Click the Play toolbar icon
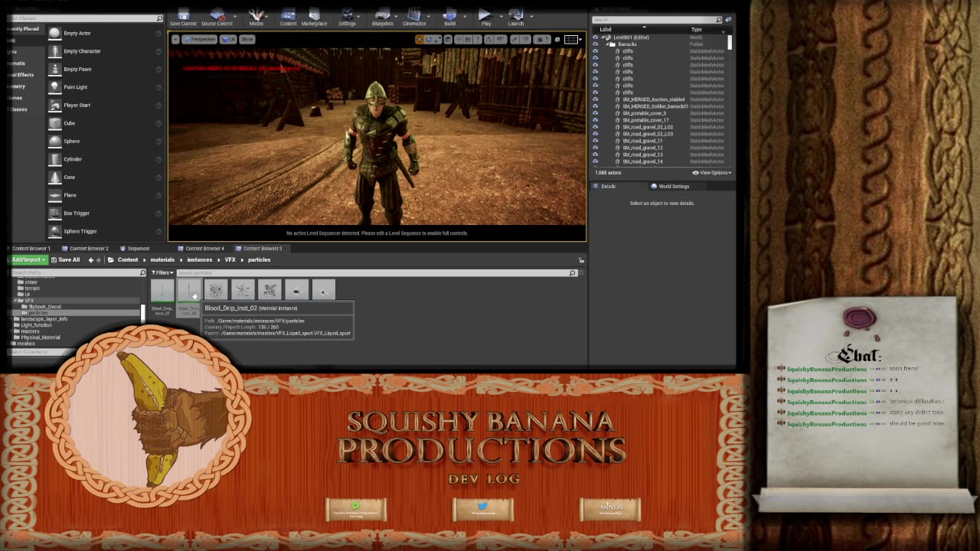 click(485, 18)
